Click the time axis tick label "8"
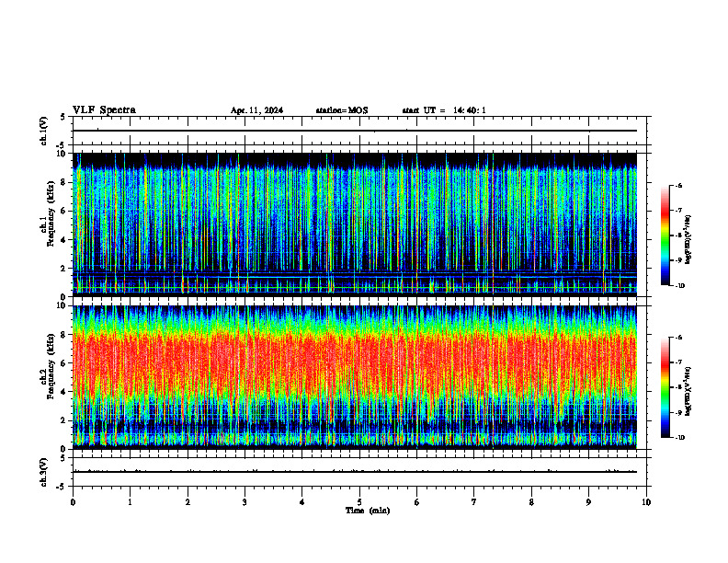728x563 pixels. [x=531, y=502]
